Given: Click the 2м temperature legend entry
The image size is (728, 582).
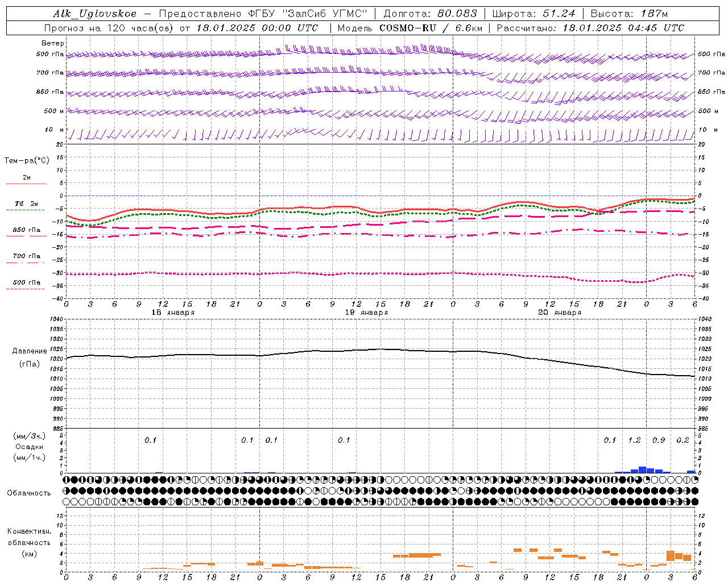Looking at the screenshot, I should 27,177.
